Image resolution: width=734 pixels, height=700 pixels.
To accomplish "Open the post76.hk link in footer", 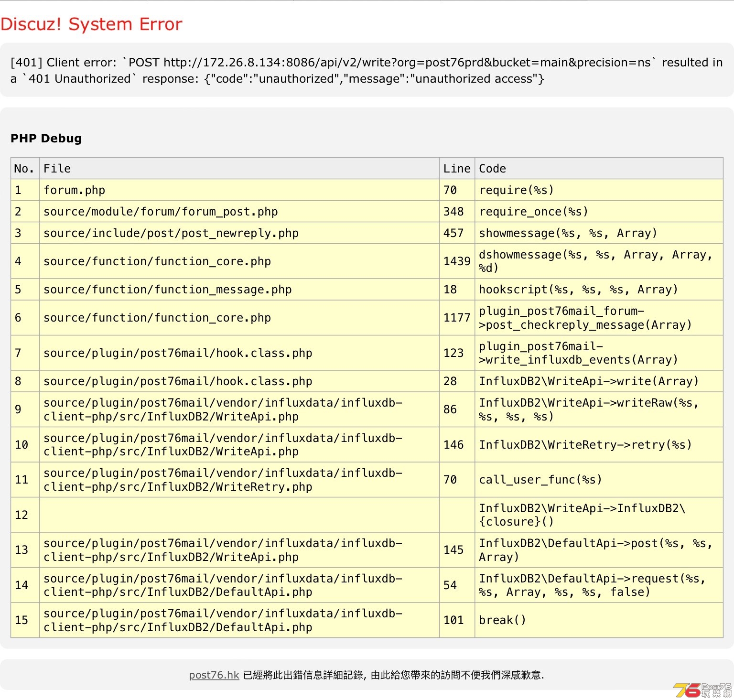I will 214,675.
